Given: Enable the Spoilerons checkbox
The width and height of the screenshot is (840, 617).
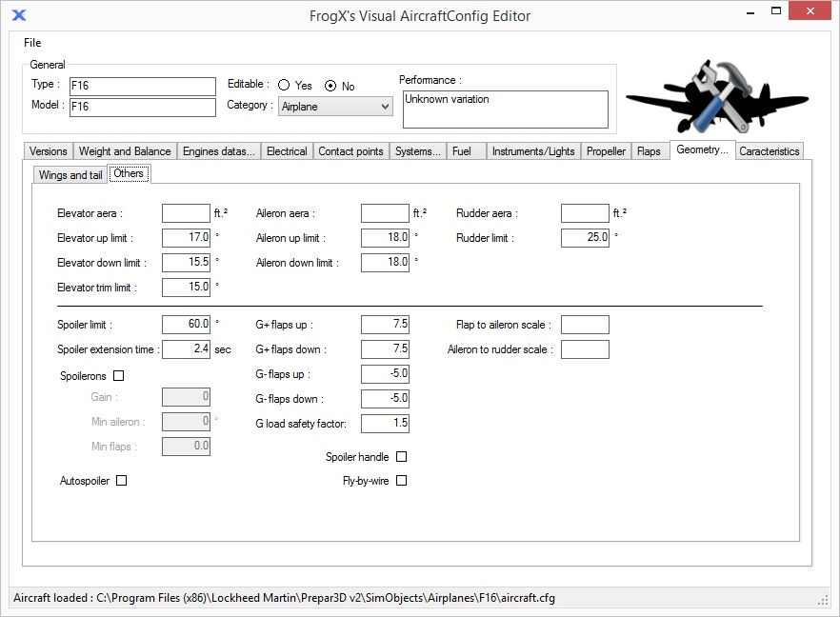Looking at the screenshot, I should coord(119,376).
